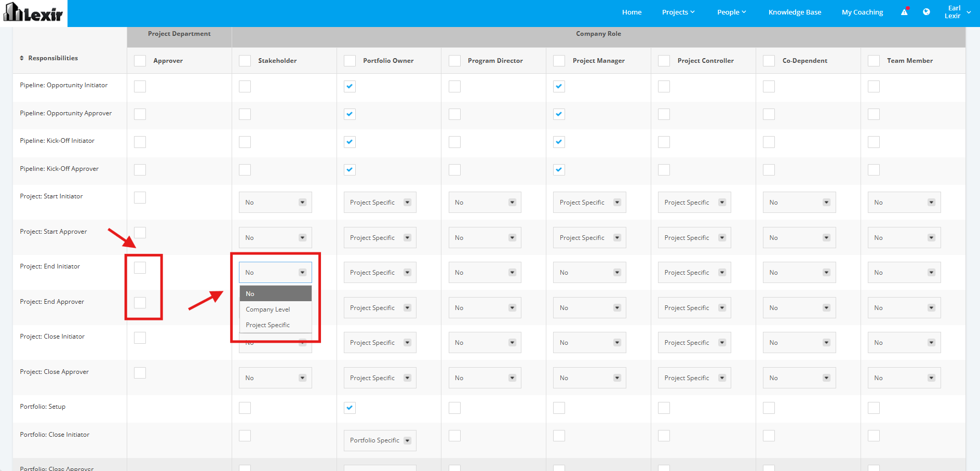
Task: Open the Home menu item
Action: pos(632,12)
